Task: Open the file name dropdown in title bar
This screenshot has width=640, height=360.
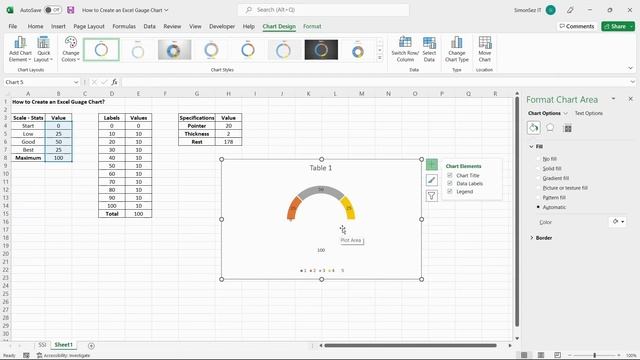Action: coord(166,10)
